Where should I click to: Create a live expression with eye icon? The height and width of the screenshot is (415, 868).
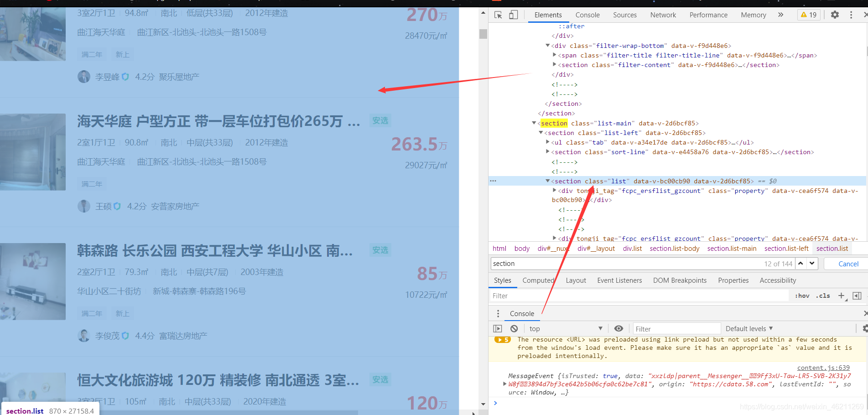coord(619,329)
